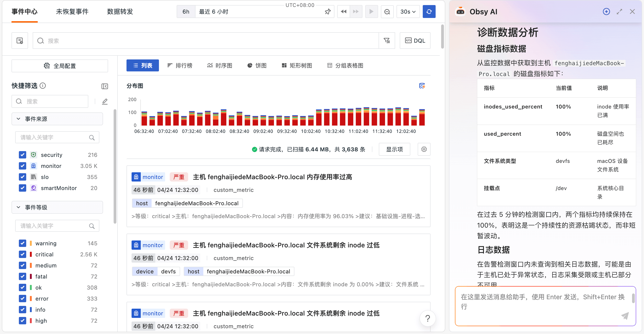The width and height of the screenshot is (644, 334).
Task: Click the zoom-out time range icon
Action: click(x=387, y=12)
